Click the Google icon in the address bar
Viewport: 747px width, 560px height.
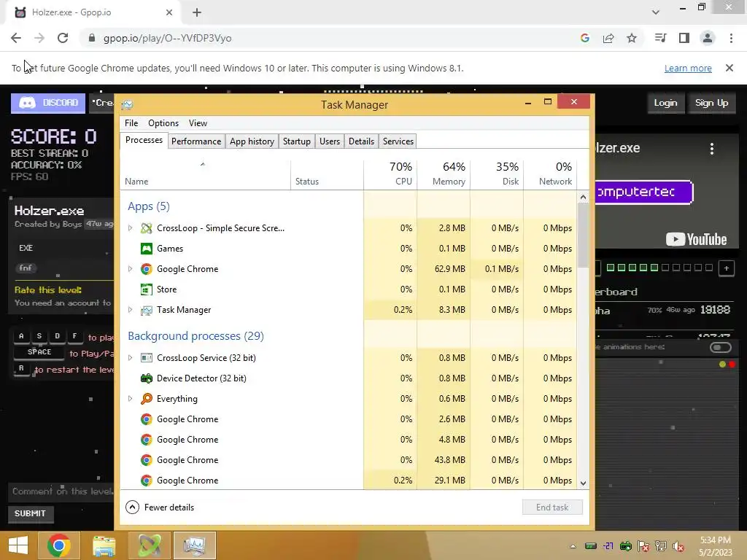pyautogui.click(x=585, y=38)
